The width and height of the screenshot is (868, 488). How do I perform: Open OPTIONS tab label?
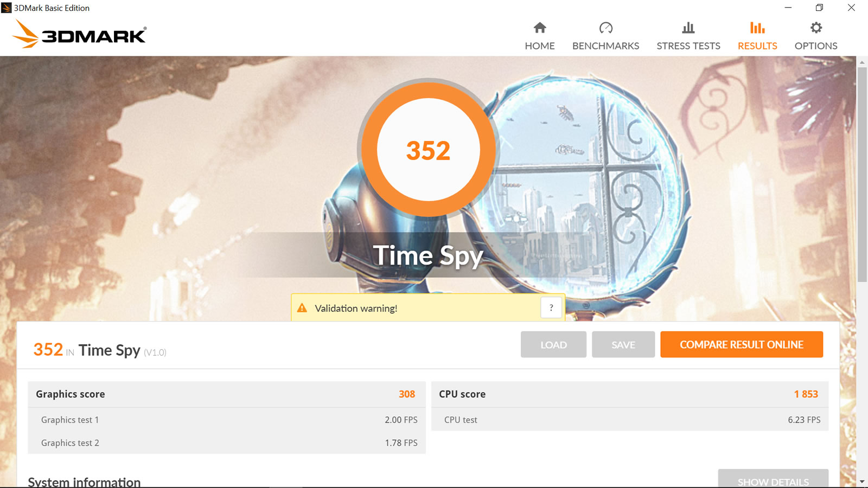[x=816, y=46]
